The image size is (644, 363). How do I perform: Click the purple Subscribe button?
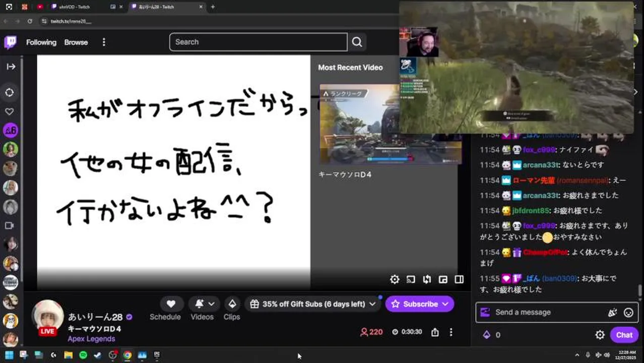(x=420, y=304)
